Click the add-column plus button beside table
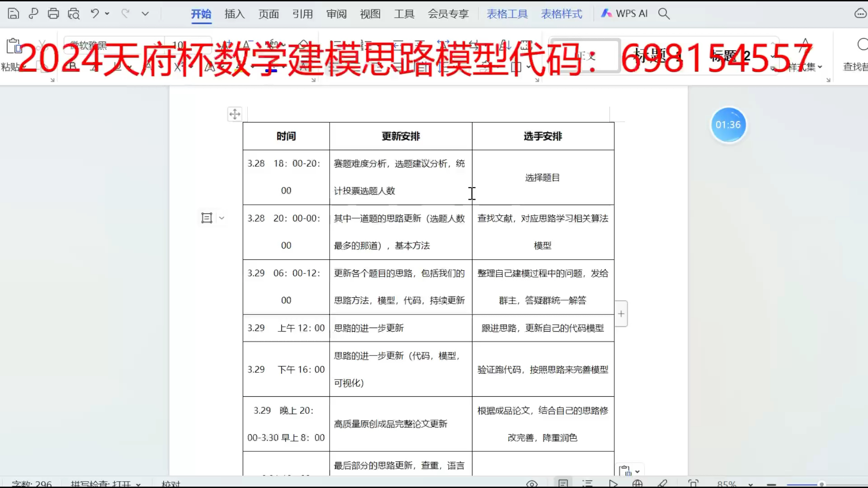The width and height of the screenshot is (868, 488). click(621, 314)
